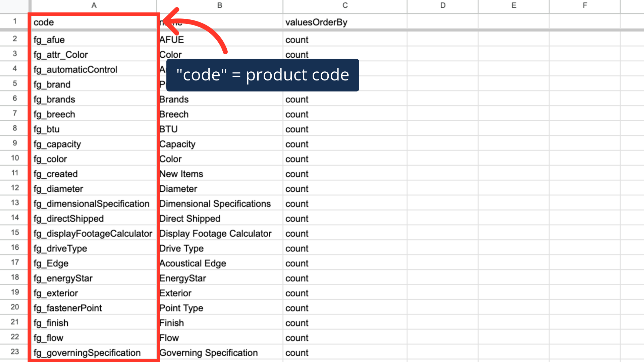Select column B header
Viewport: 644px width, 362px height.
[x=220, y=5]
